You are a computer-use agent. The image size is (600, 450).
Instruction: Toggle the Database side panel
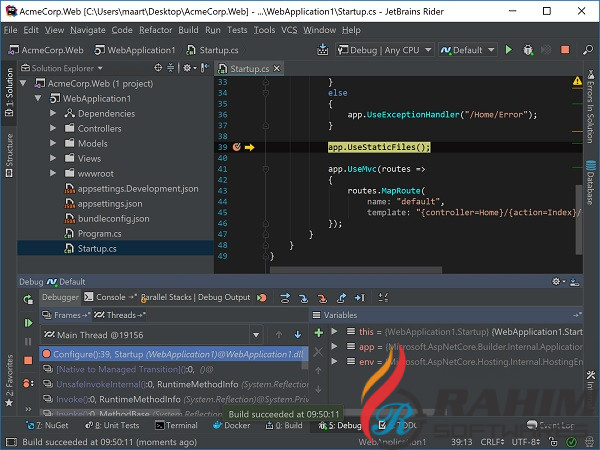[590, 186]
